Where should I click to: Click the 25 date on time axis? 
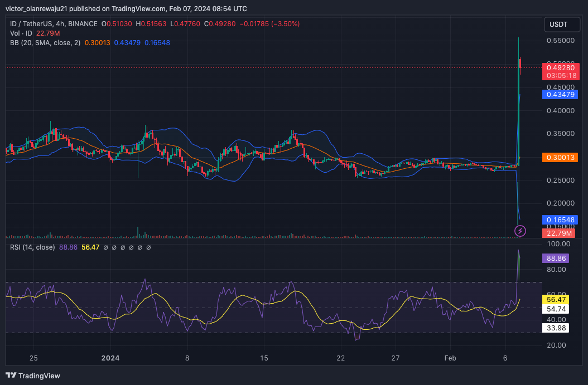(33, 358)
